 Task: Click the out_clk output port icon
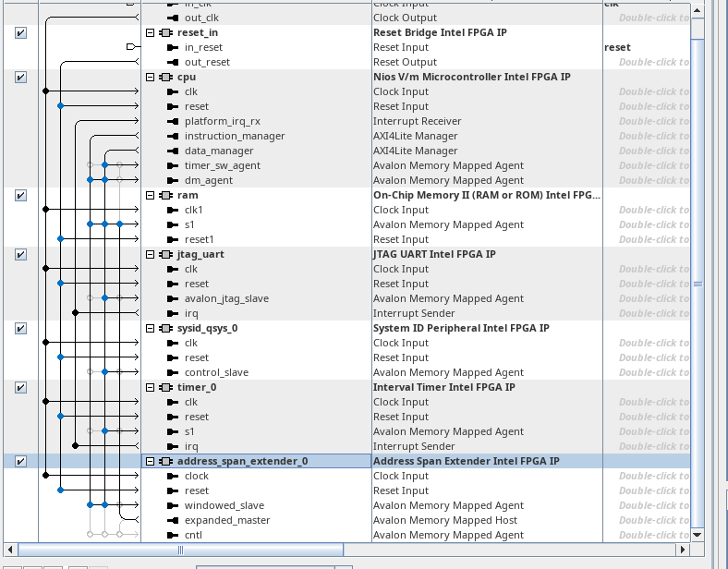coord(173,18)
